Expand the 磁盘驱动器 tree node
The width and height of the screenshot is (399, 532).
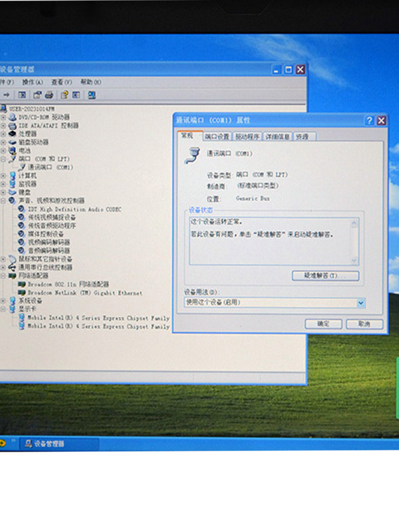pos(3,142)
